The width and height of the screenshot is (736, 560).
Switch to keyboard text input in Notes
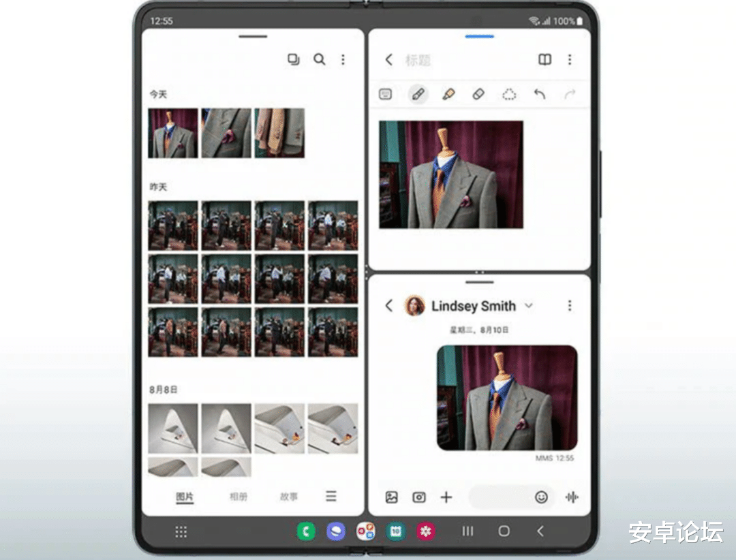(x=385, y=94)
